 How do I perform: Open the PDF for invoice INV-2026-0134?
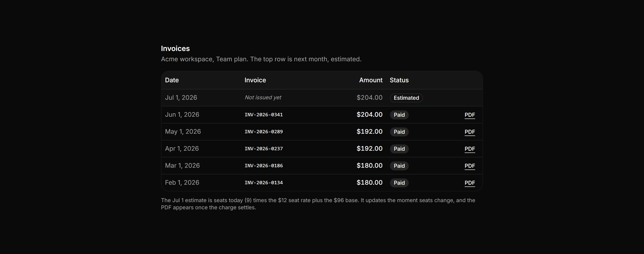tap(470, 183)
